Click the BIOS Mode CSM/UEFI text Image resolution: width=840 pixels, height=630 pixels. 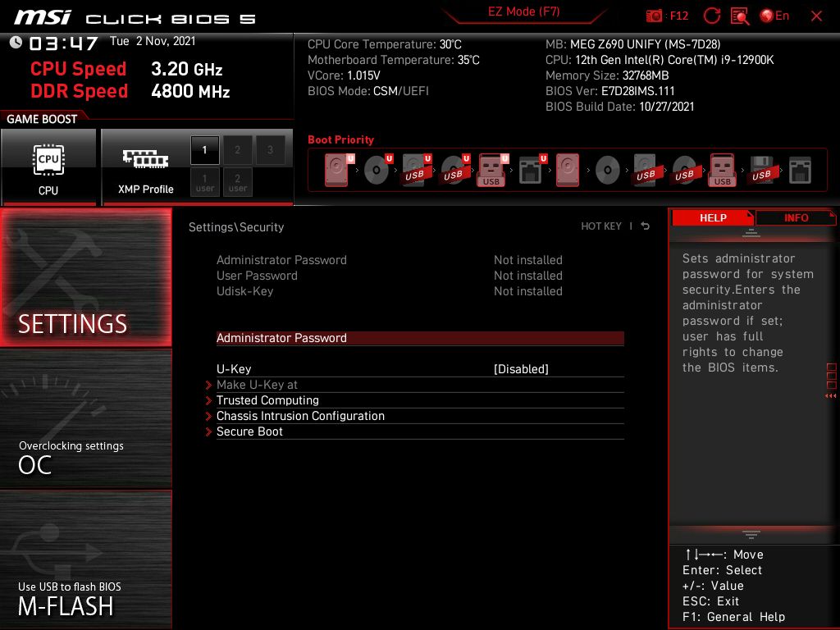[x=368, y=91]
